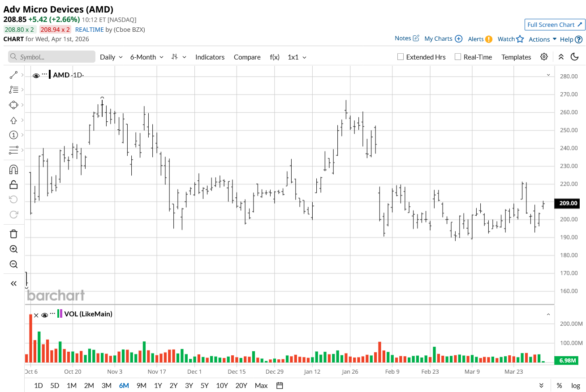
Task: Click the redo arrow in sidebar
Action: coord(13,214)
